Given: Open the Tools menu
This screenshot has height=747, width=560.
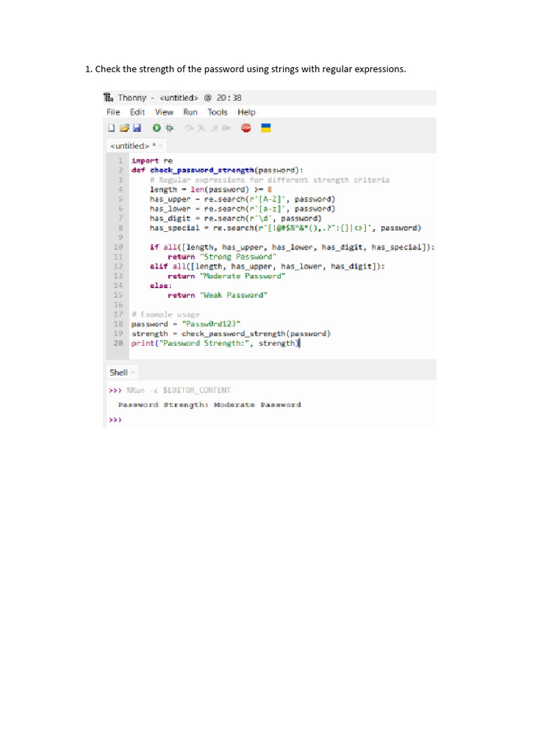Looking at the screenshot, I should (x=217, y=112).
